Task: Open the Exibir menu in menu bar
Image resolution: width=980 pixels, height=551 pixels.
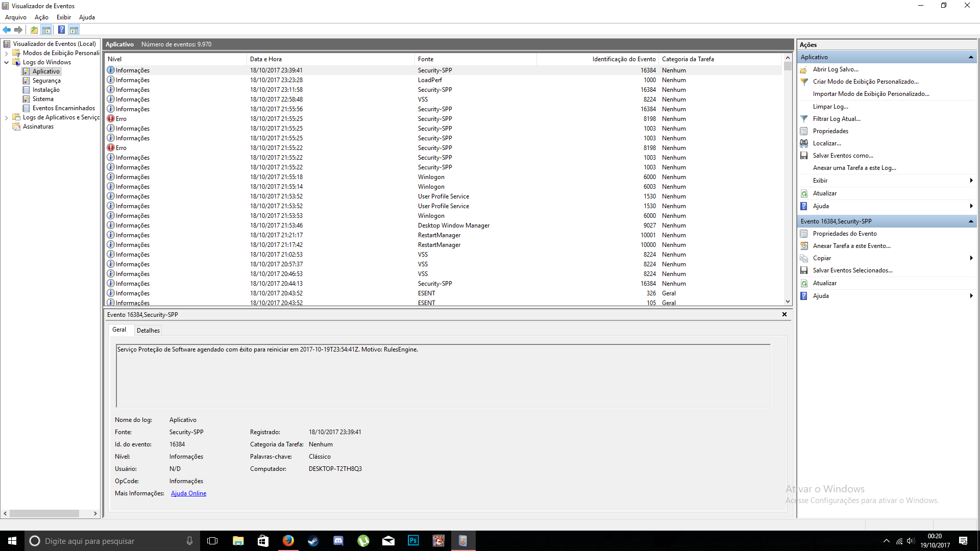Action: pos(64,17)
